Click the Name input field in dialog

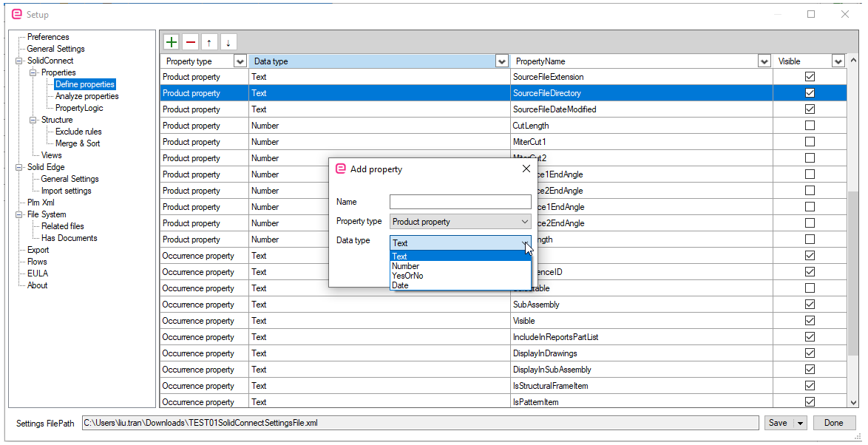point(461,202)
